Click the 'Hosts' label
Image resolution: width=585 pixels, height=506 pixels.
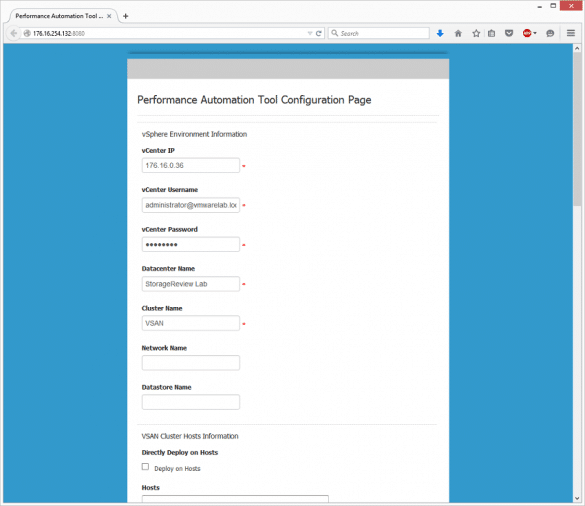[x=151, y=488]
